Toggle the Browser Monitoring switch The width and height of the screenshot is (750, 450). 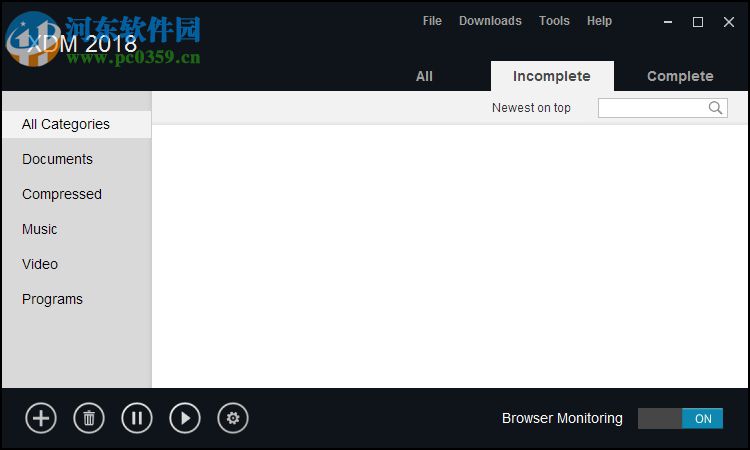click(680, 418)
